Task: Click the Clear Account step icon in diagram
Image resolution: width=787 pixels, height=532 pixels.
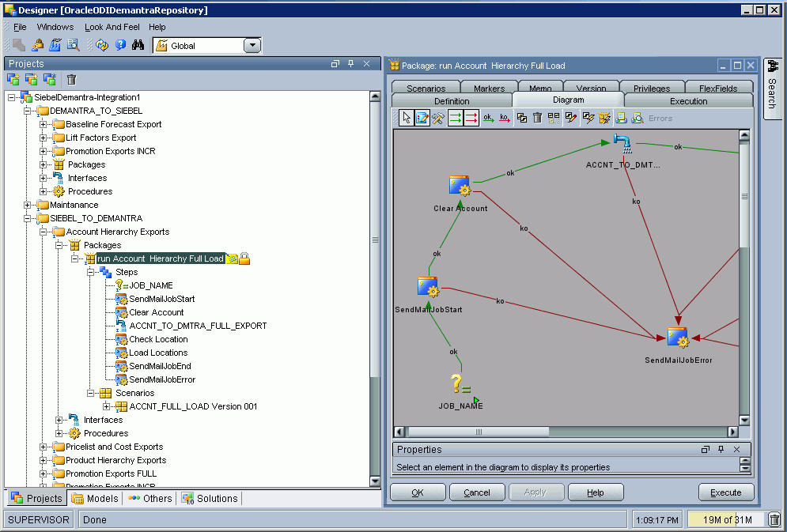Action: click(460, 186)
